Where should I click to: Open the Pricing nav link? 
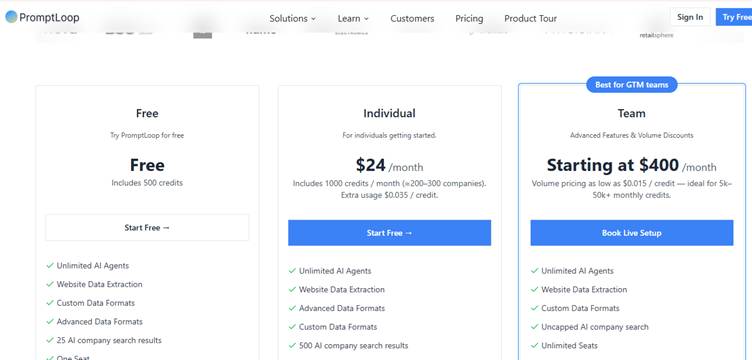click(469, 19)
